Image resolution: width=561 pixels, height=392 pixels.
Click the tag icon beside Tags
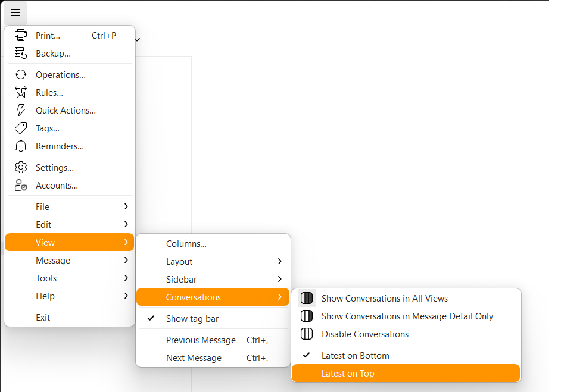click(x=21, y=128)
